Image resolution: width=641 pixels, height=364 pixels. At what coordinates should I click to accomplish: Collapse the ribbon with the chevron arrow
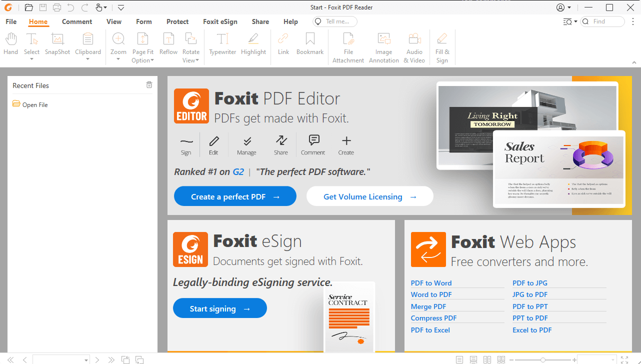tap(634, 62)
